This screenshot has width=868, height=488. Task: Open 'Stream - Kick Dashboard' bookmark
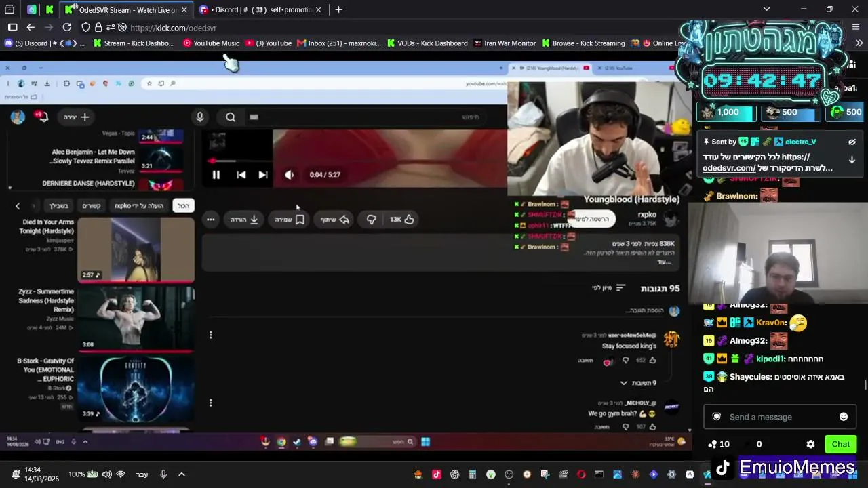pos(134,43)
